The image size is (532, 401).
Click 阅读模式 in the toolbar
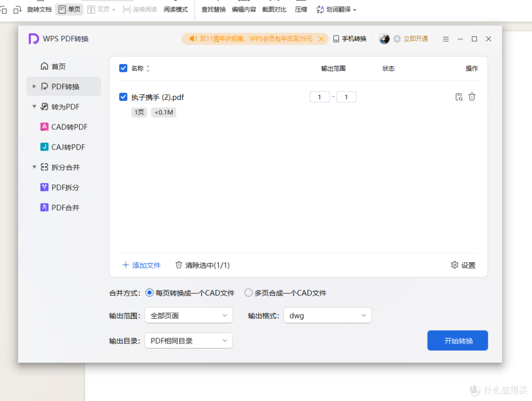click(176, 9)
